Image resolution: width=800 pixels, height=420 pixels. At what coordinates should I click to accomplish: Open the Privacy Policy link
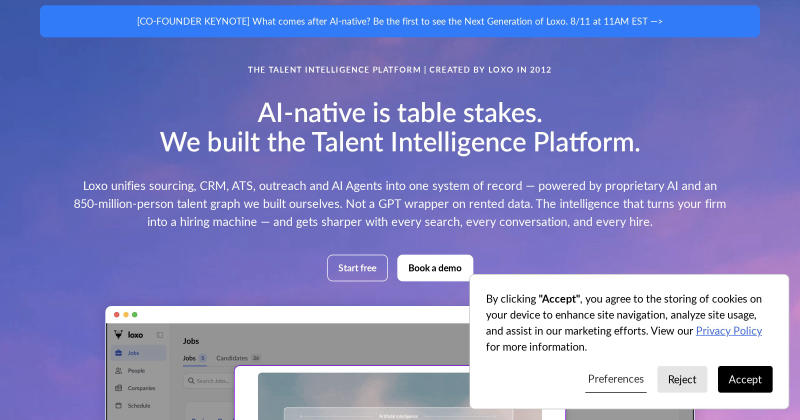click(729, 331)
